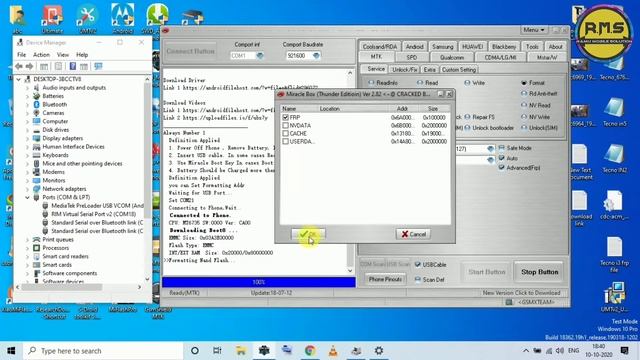Click Cancel in the partition dialog
Screen dimensions: 640x360
tap(413, 234)
